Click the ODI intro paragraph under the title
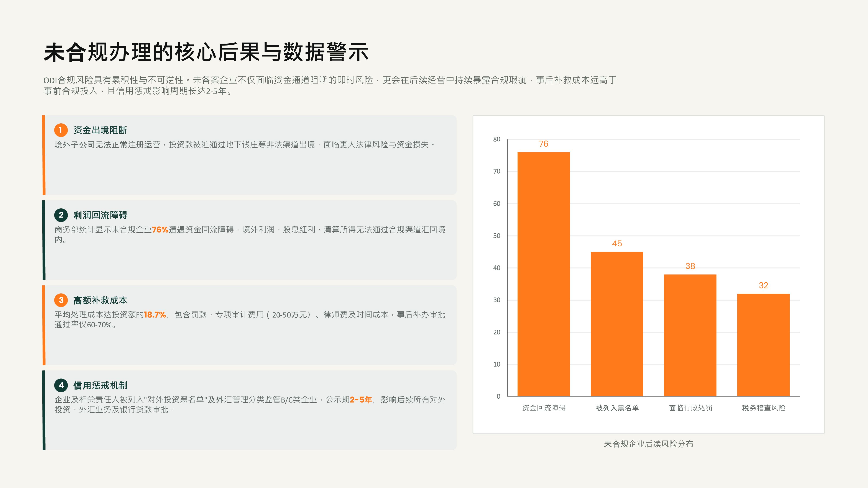Image resolution: width=868 pixels, height=488 pixels. tap(330, 85)
